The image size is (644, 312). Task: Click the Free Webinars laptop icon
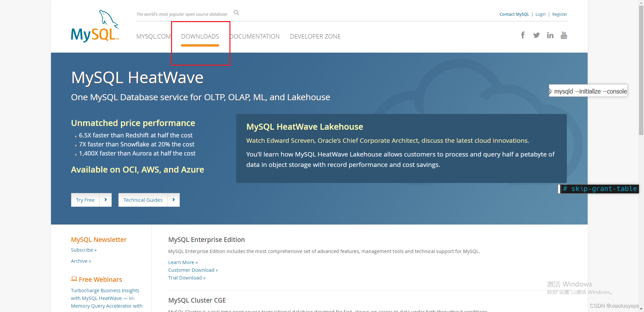[74, 279]
